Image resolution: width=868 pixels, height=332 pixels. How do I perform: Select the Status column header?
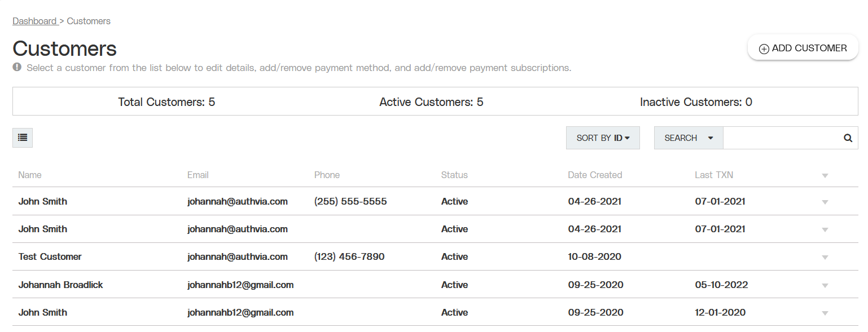click(454, 175)
